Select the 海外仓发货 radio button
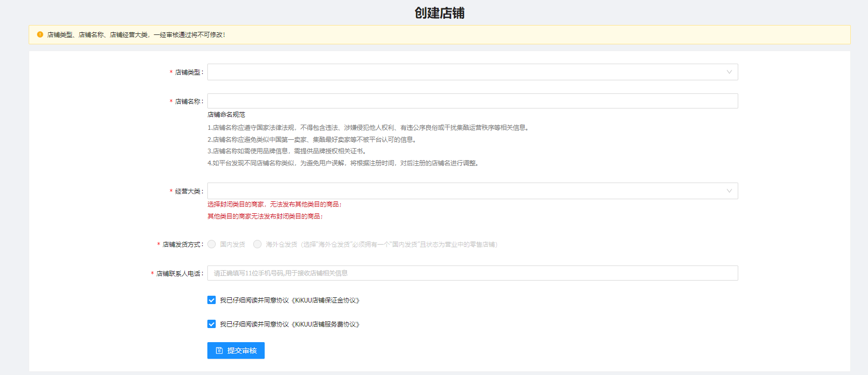 pos(257,244)
